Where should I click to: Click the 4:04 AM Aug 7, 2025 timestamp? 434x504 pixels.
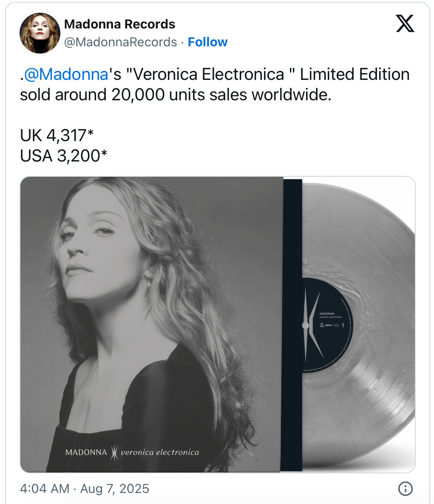pos(85,488)
